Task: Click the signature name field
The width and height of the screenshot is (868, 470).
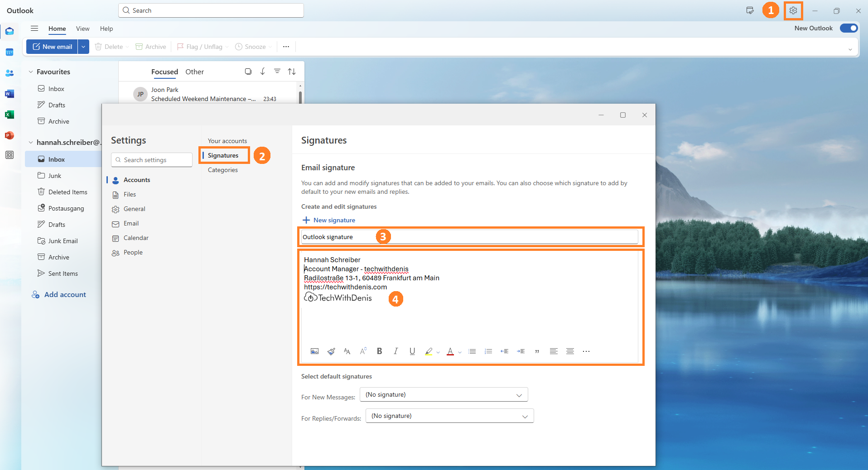Action: [470, 237]
